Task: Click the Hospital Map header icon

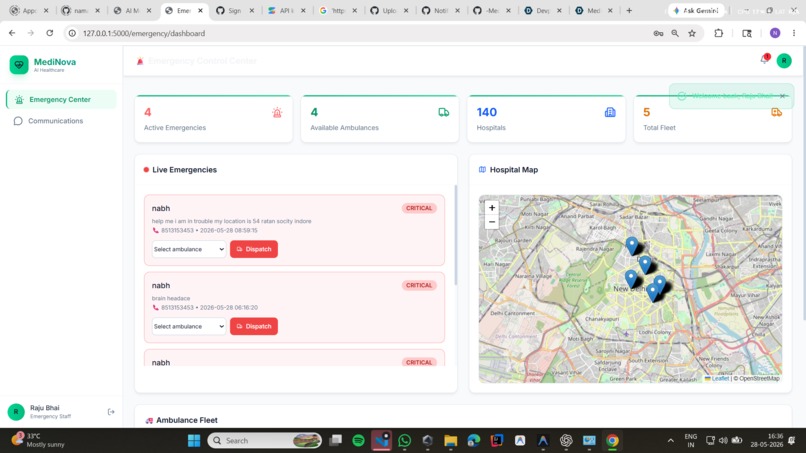Action: click(x=482, y=170)
